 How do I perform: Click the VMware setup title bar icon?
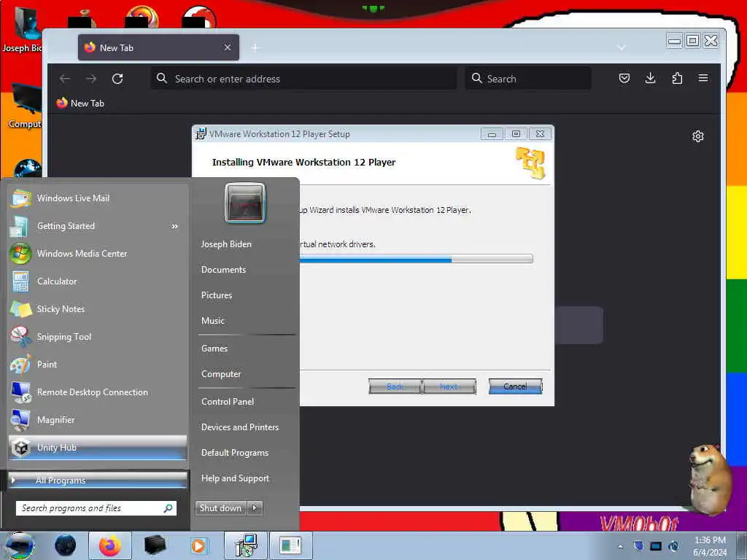pyautogui.click(x=201, y=134)
